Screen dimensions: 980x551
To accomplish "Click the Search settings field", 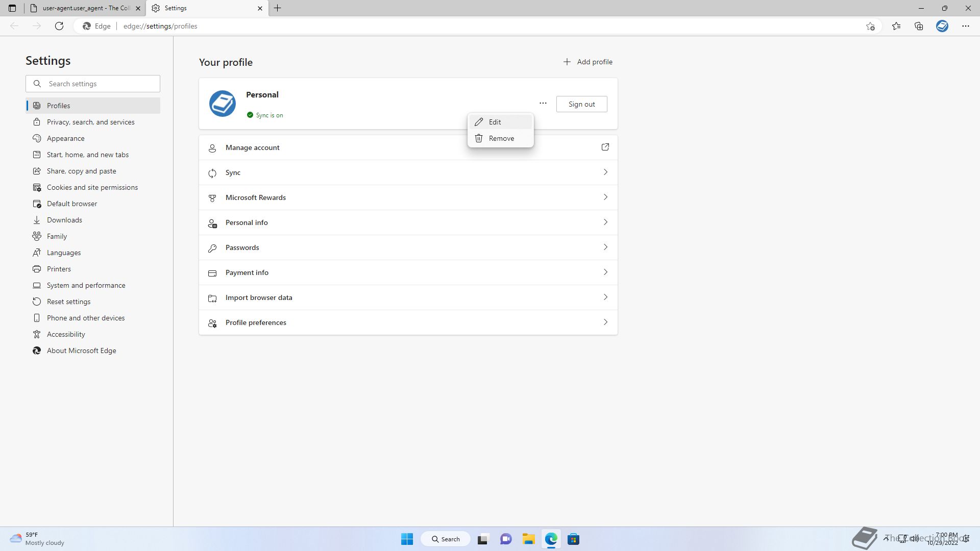I will pyautogui.click(x=93, y=84).
